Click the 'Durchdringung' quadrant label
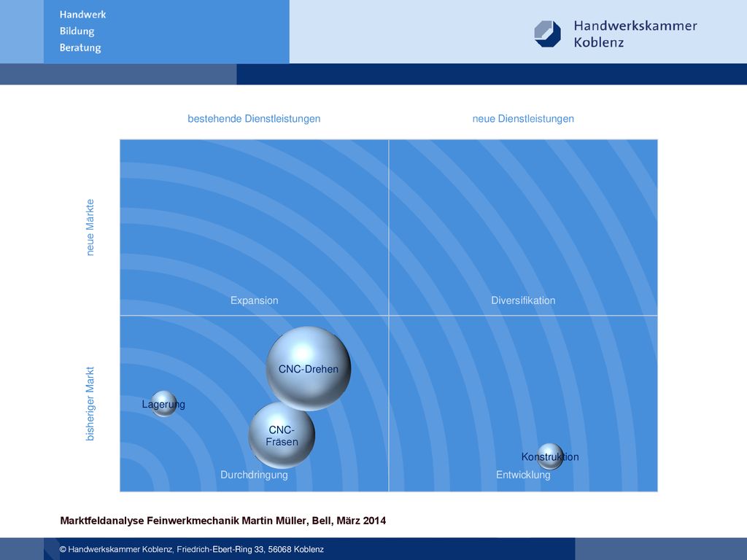747x560 pixels. click(254, 475)
